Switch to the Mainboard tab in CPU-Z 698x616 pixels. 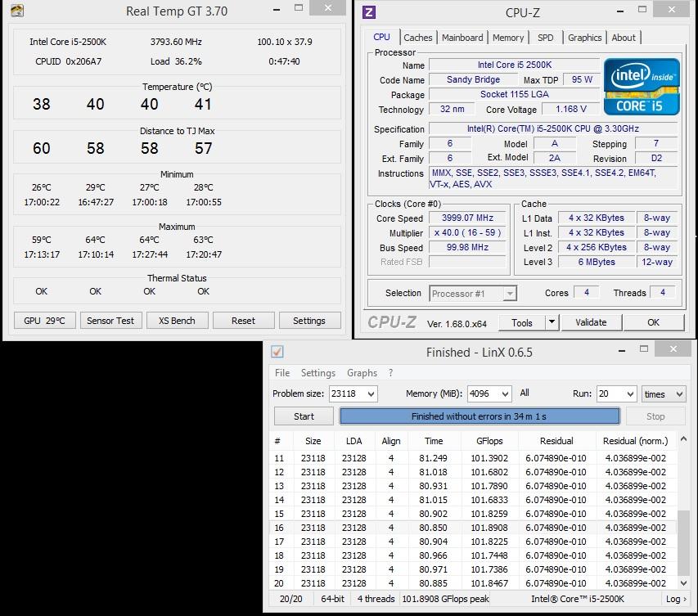(x=462, y=38)
